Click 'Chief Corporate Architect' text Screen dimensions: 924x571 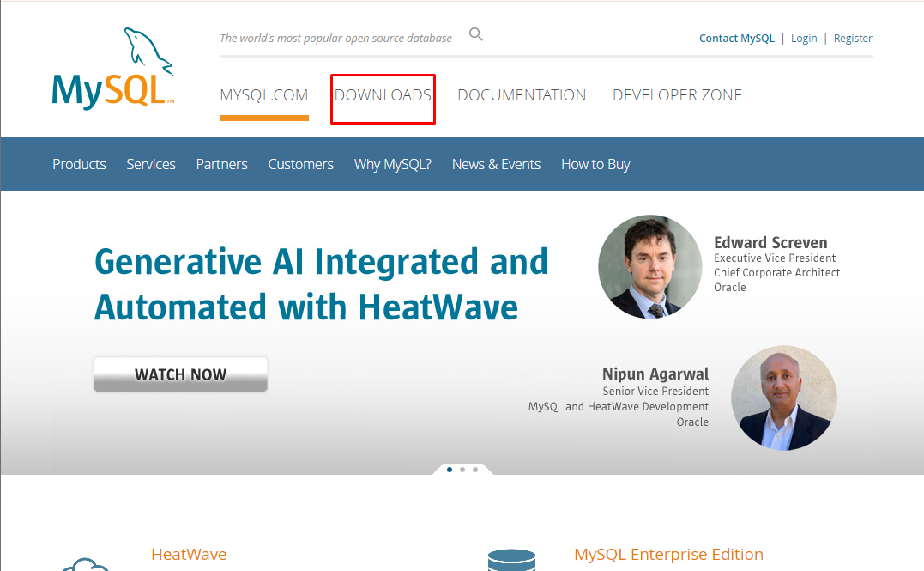coord(776,272)
